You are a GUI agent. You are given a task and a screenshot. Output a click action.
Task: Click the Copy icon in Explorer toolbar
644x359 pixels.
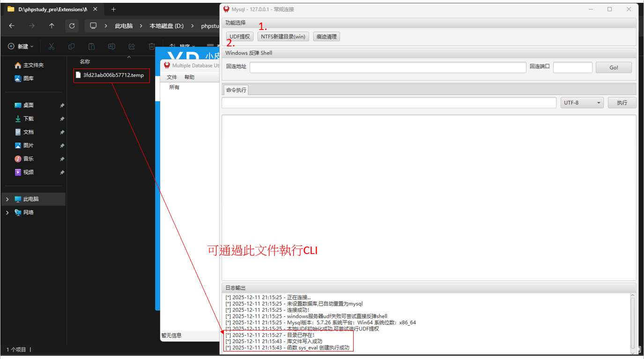pos(72,46)
